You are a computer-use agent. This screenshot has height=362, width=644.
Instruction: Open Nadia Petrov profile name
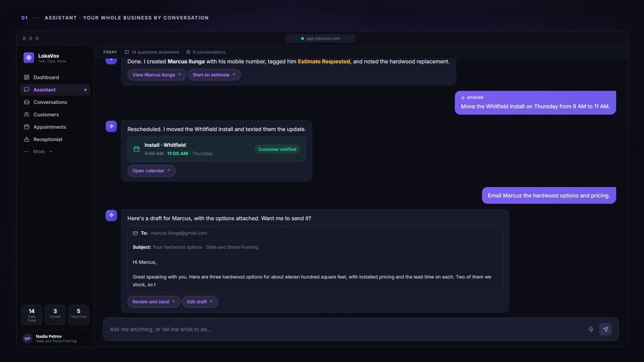(49, 336)
